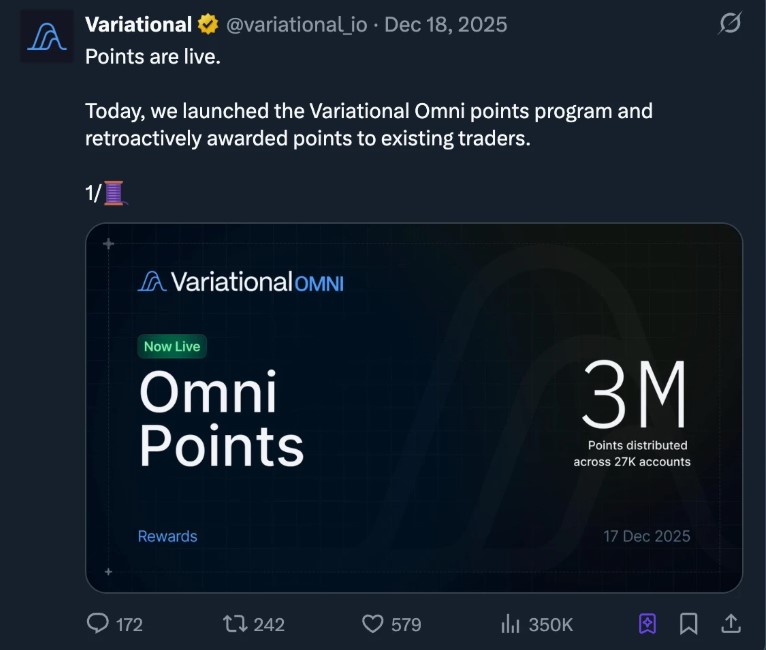
Task: Open the Grok icon on the tweet
Action: pyautogui.click(x=730, y=23)
